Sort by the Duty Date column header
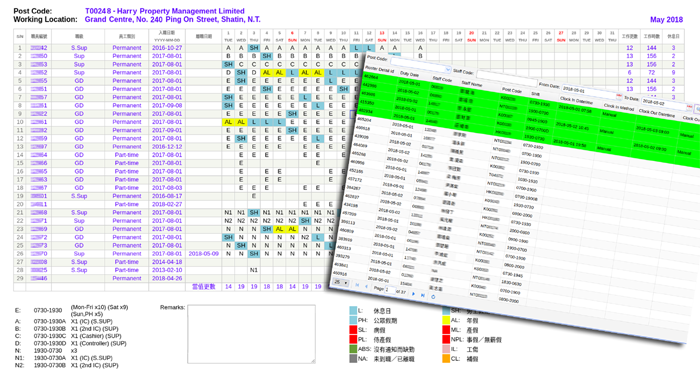The height and width of the screenshot is (374, 700). [409, 75]
